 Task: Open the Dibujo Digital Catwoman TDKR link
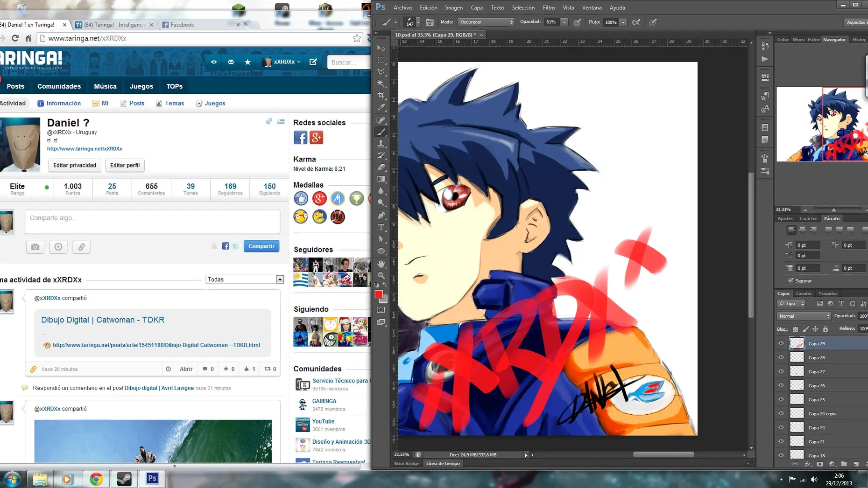tap(103, 320)
